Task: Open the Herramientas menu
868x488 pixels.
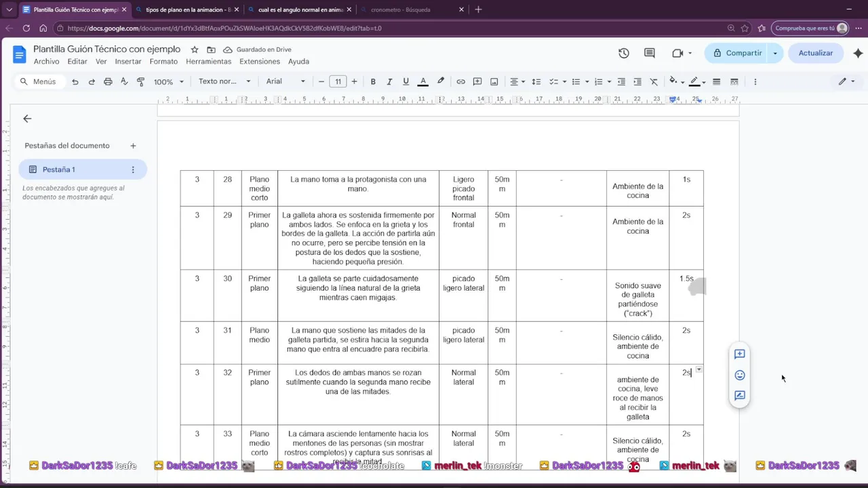Action: coord(209,62)
